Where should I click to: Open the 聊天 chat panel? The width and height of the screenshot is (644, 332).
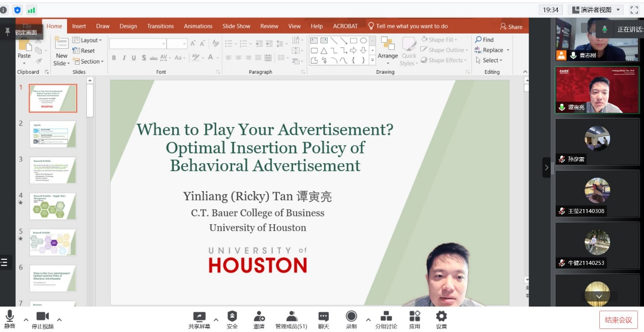[324, 320]
